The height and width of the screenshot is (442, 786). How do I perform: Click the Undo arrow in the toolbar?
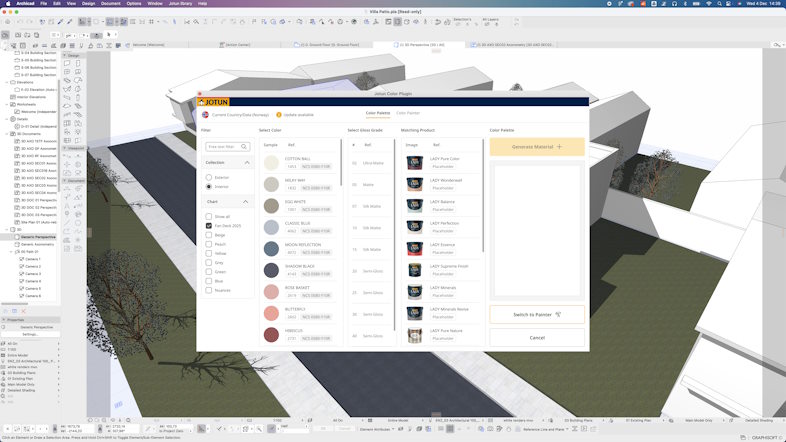20,22
